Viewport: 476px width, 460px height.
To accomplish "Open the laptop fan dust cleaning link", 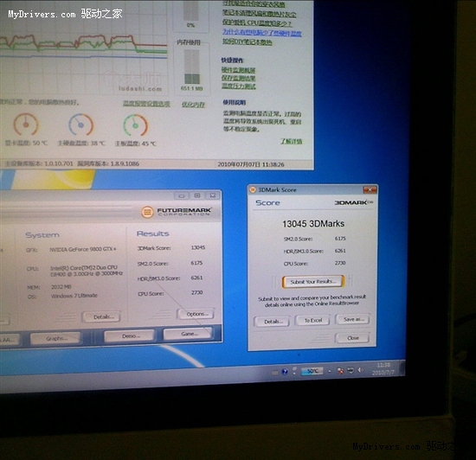I will [x=259, y=14].
